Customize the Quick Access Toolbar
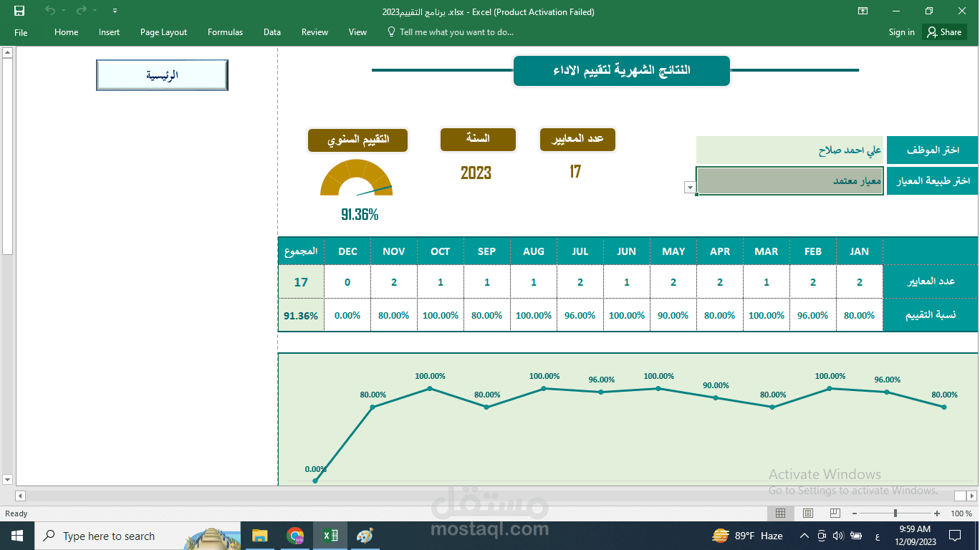Screen dimensions: 980x550 click(x=115, y=11)
